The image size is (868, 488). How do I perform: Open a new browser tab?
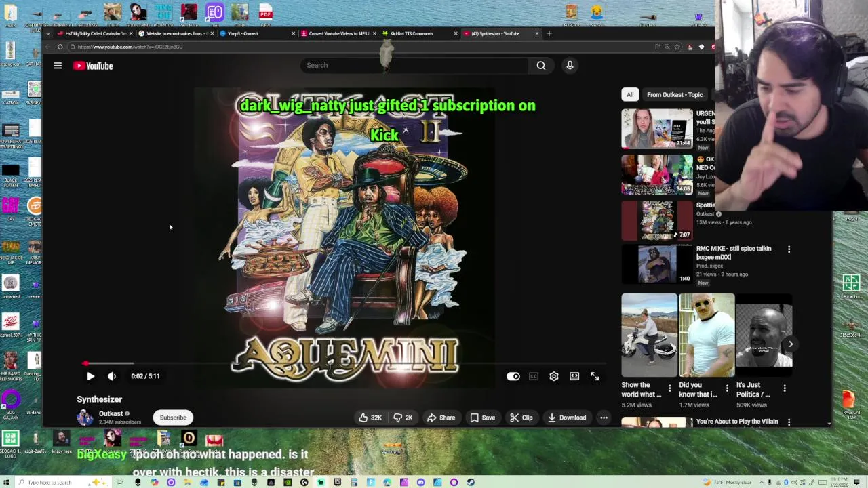pos(549,33)
